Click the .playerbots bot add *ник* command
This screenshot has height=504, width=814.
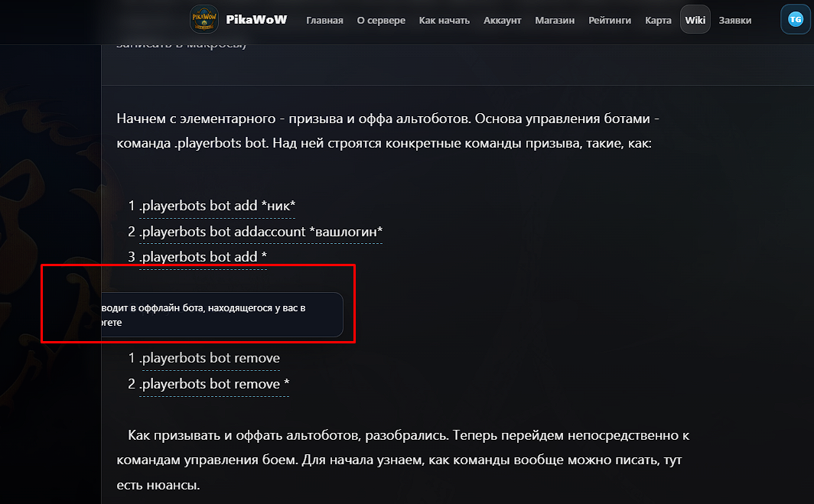(217, 206)
